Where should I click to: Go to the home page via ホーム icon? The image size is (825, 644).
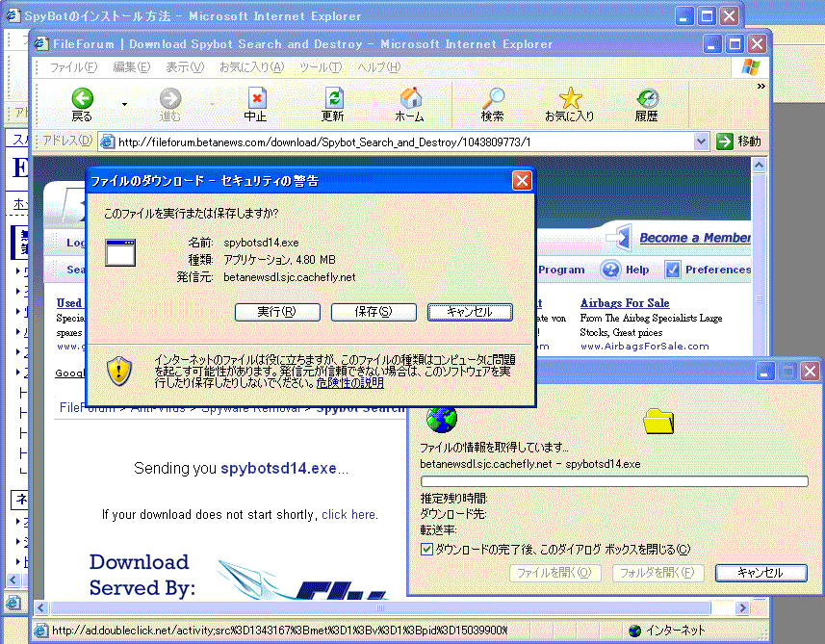pyautogui.click(x=410, y=98)
